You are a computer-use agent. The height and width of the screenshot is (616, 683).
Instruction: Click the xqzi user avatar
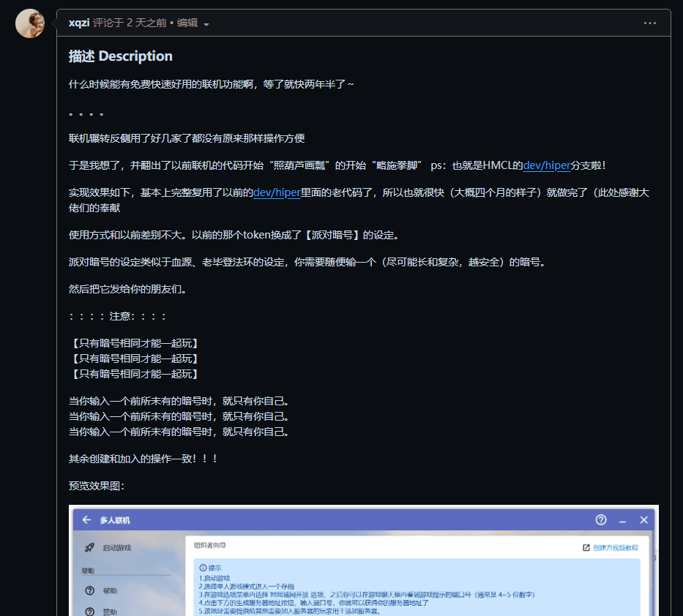pos(30,23)
